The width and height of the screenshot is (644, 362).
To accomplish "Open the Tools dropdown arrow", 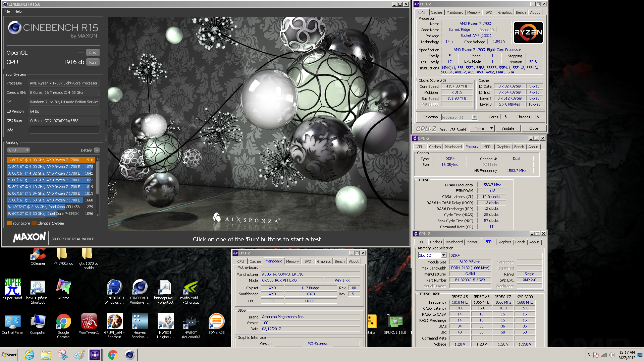I will [491, 128].
